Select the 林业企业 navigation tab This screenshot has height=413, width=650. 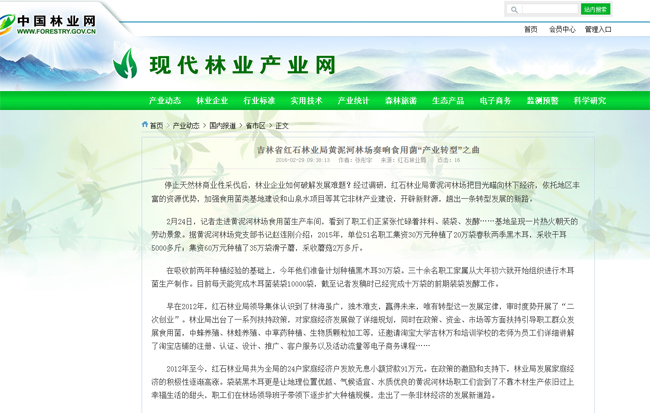[212, 101]
